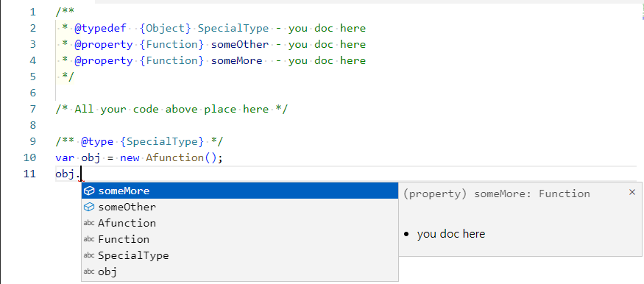
Task: Click {Function} type on line 4
Action: pos(171,61)
